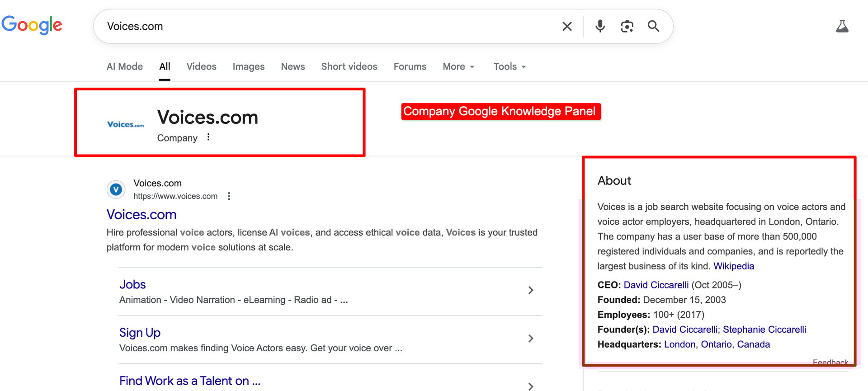
Task: Click the Voices.com site name above the URL
Action: [x=157, y=184]
